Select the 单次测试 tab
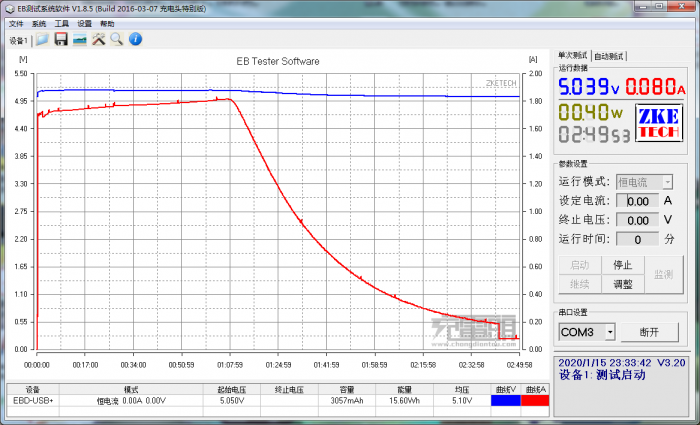The height and width of the screenshot is (425, 700). pos(573,56)
